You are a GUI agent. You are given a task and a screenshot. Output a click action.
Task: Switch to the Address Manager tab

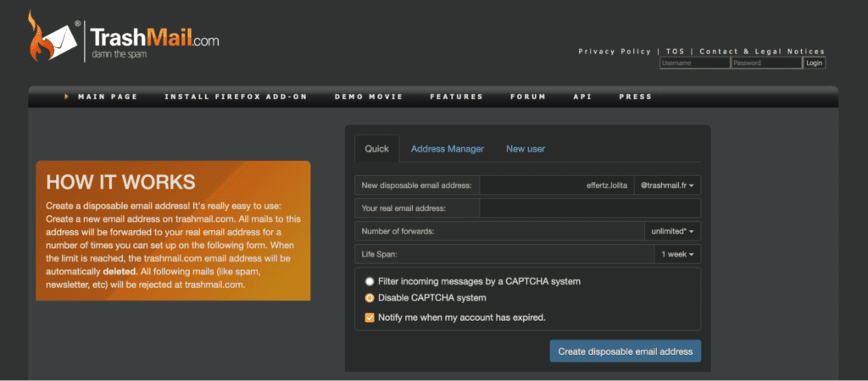(x=448, y=149)
